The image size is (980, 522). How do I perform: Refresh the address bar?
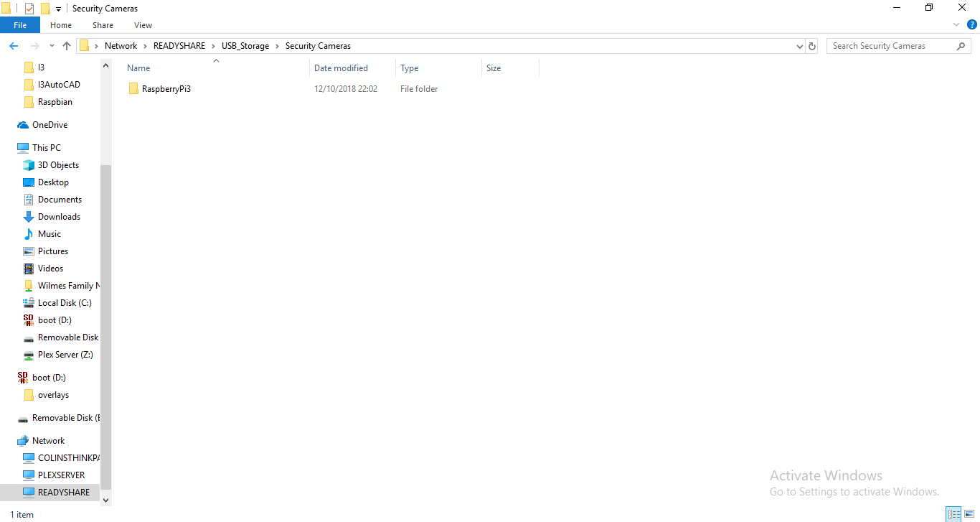coord(811,45)
